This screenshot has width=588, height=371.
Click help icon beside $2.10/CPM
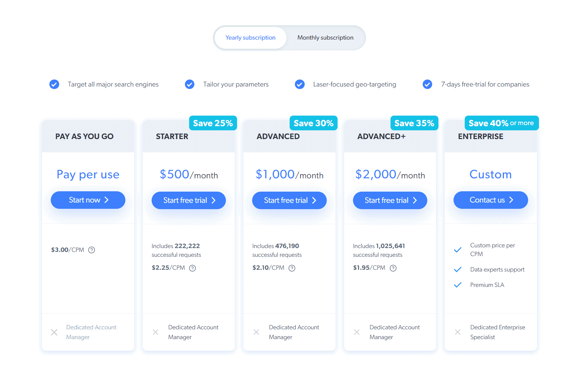tap(292, 268)
